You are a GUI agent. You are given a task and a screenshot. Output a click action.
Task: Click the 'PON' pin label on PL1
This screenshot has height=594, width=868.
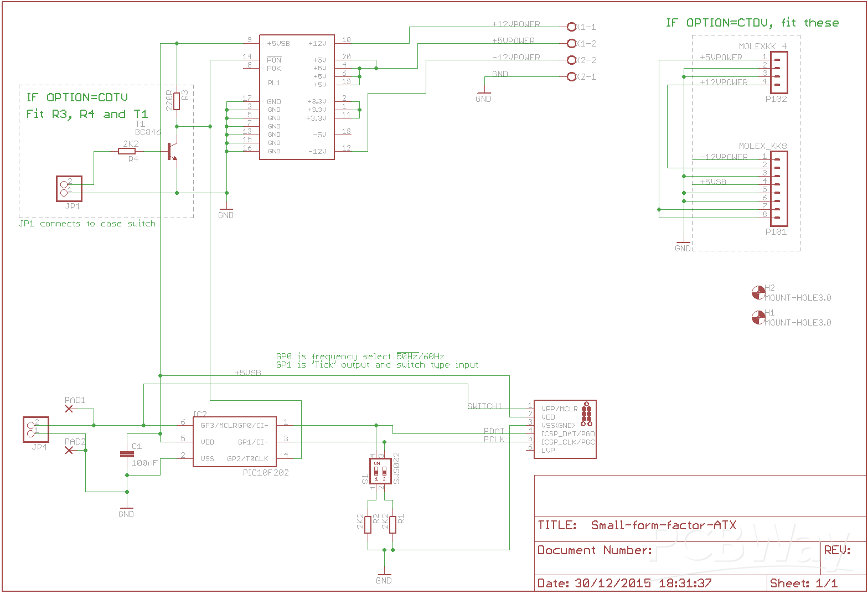(x=274, y=60)
